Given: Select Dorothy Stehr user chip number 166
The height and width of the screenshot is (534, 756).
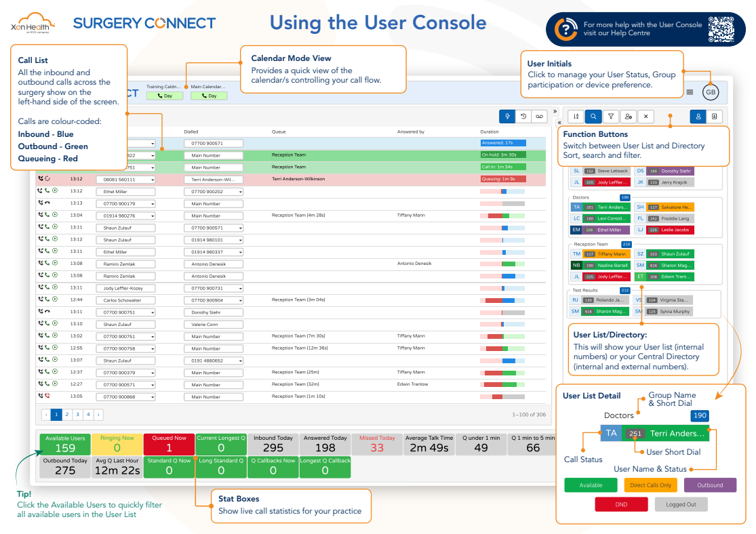Looking at the screenshot, I should 664,171.
